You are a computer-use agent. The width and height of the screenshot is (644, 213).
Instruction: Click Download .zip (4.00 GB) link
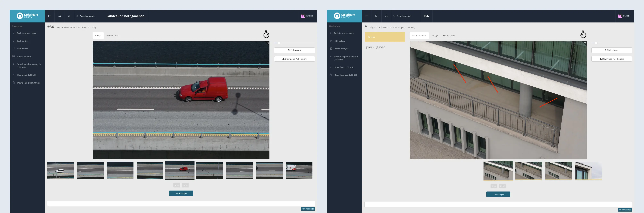[28, 83]
